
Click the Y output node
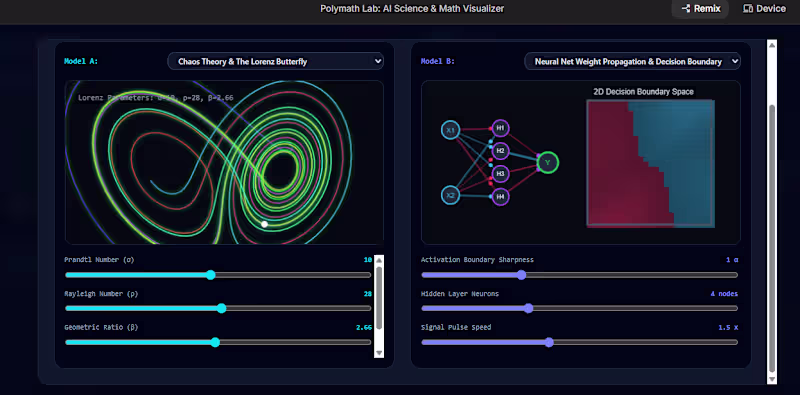[x=548, y=162]
